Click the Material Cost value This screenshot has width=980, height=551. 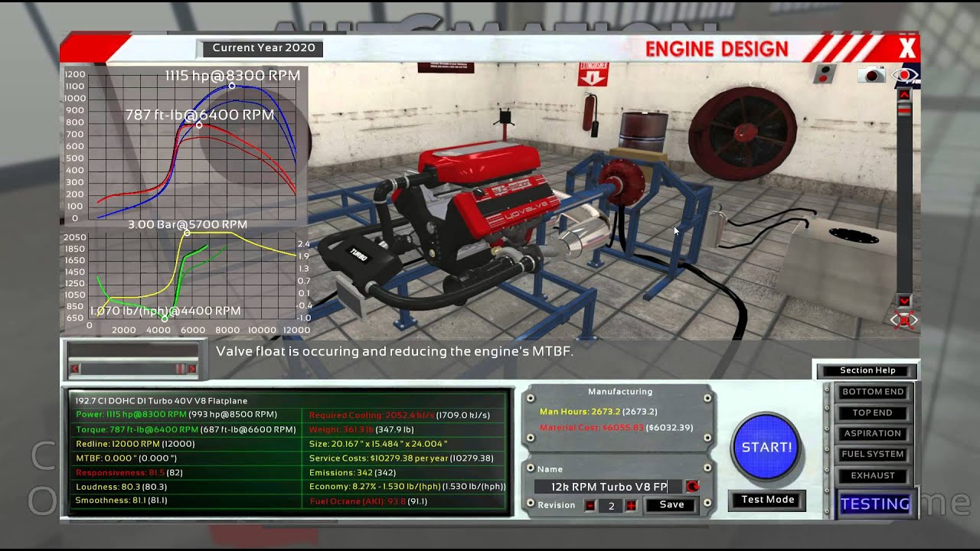click(x=616, y=427)
